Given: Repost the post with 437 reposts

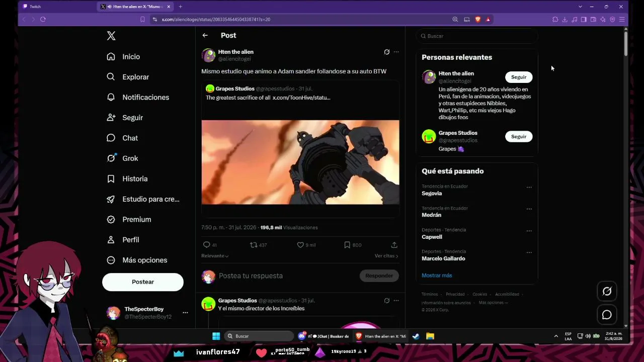Looking at the screenshot, I should pyautogui.click(x=254, y=245).
